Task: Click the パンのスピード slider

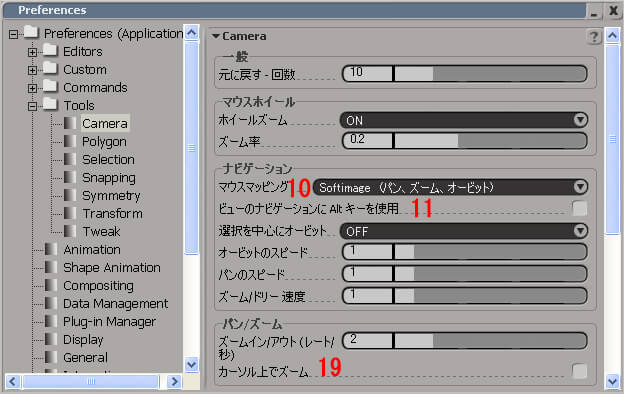Action: [490, 273]
